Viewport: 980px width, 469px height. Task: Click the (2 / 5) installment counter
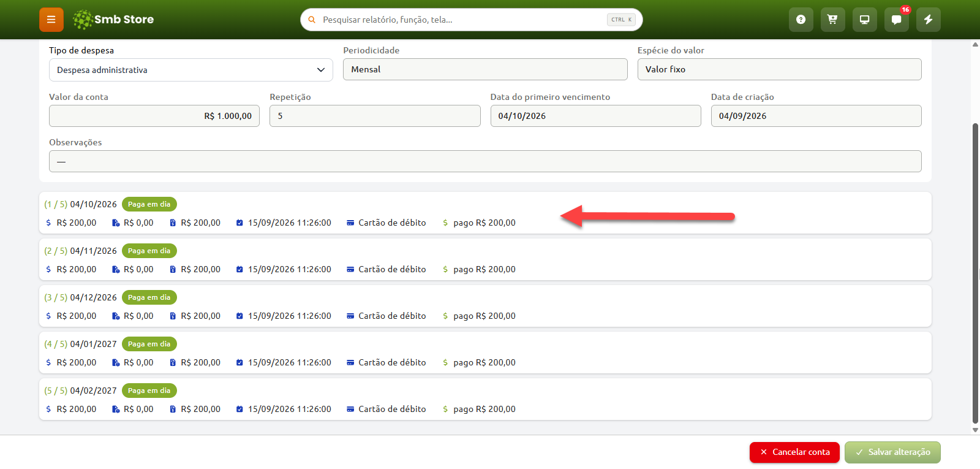[56, 251]
